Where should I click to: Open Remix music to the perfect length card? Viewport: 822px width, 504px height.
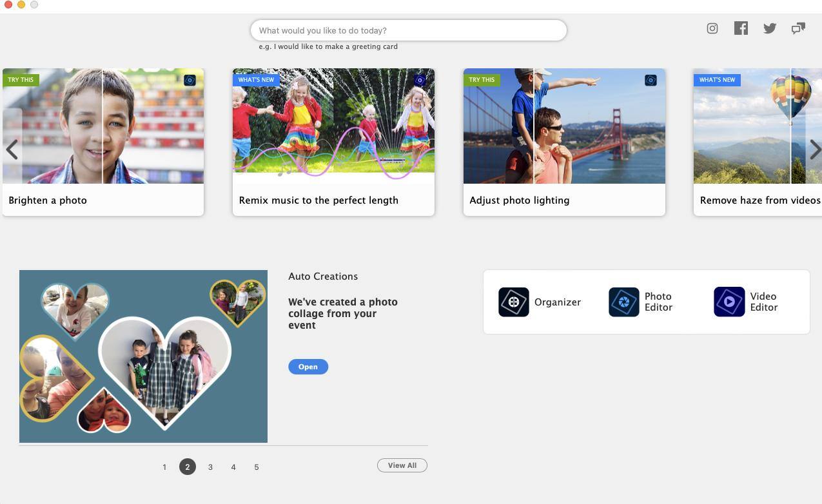click(x=333, y=142)
